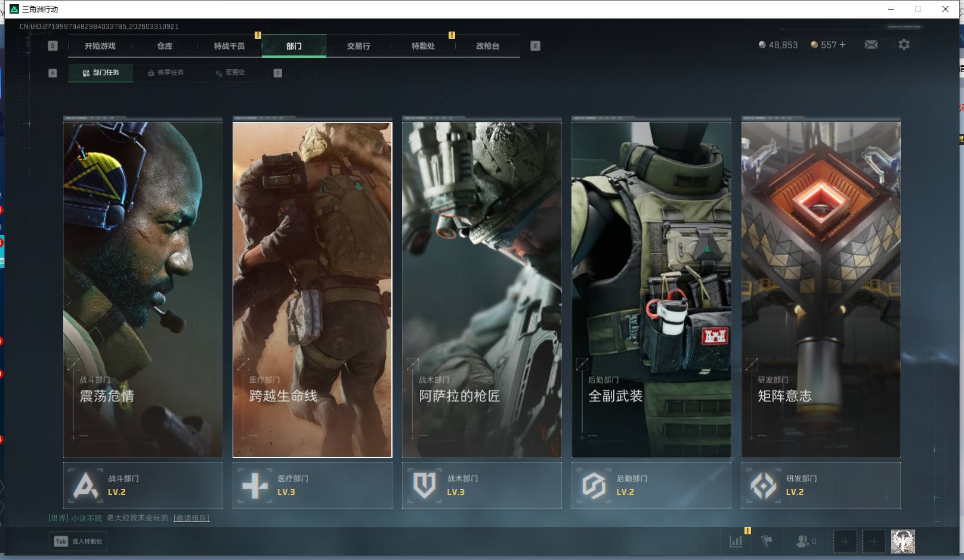Open the 开始游戏 tab

pos(100,46)
